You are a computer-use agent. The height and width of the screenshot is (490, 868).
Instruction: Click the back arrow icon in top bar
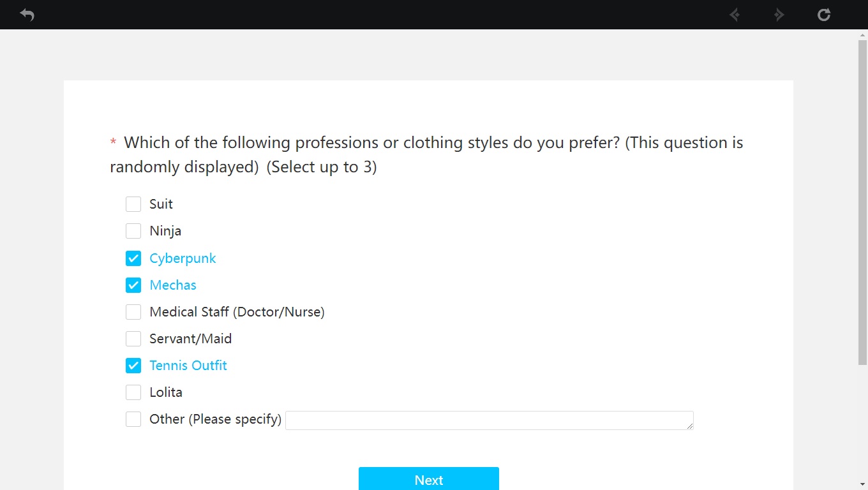pos(27,15)
